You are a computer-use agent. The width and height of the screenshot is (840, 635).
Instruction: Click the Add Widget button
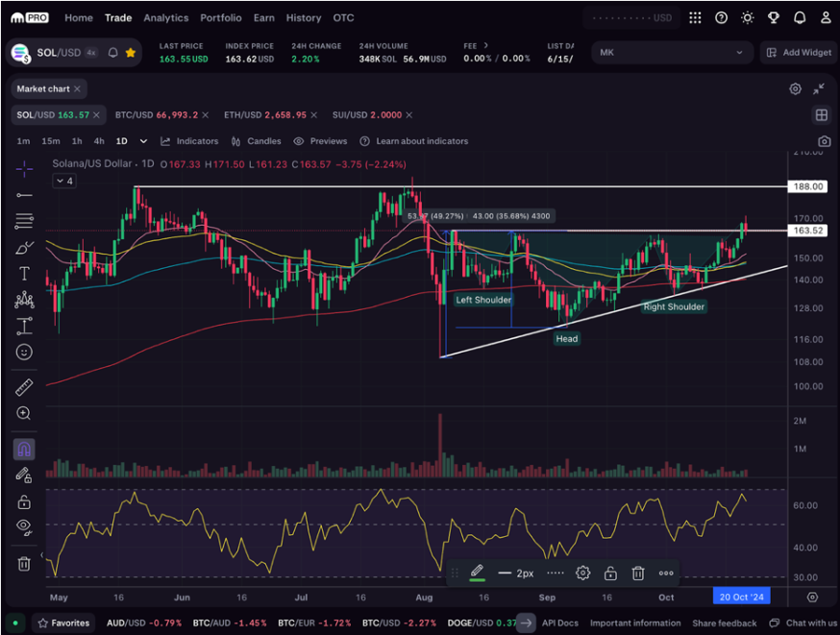797,53
